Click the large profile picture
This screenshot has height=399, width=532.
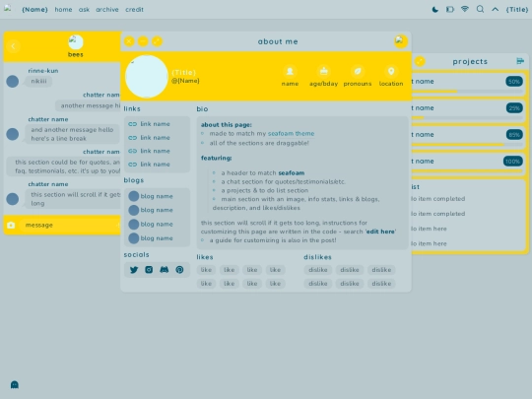(147, 77)
